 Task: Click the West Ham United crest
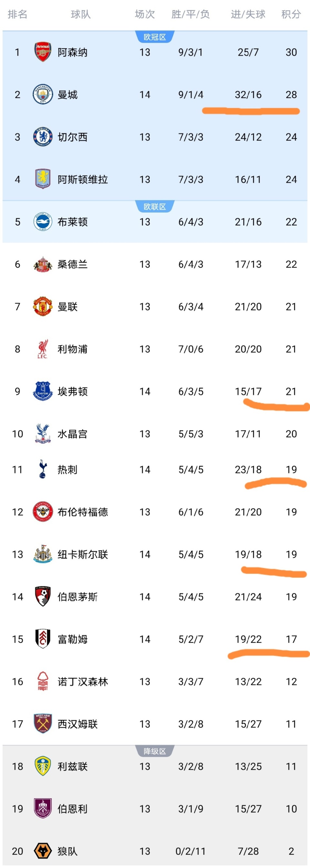[x=43, y=723]
